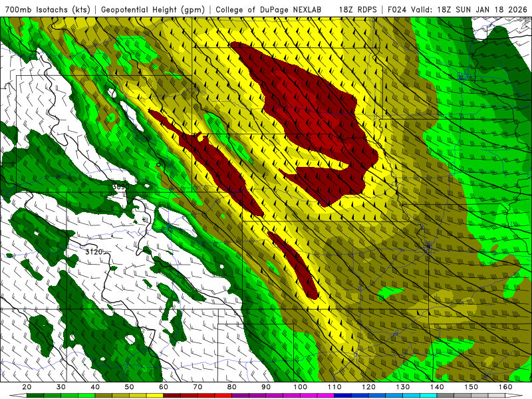532x399 pixels.
Task: Click the bright red 75–80 kt legend swatch
Action: pos(223,396)
